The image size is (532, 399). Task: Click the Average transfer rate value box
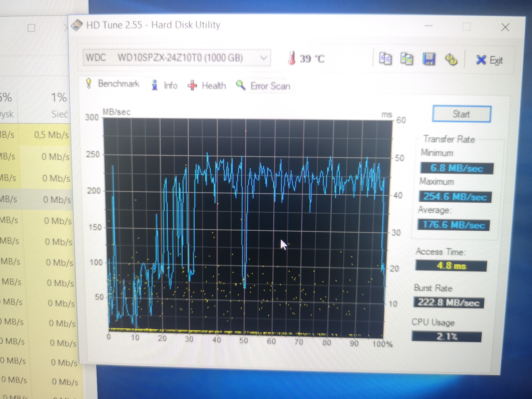454,225
